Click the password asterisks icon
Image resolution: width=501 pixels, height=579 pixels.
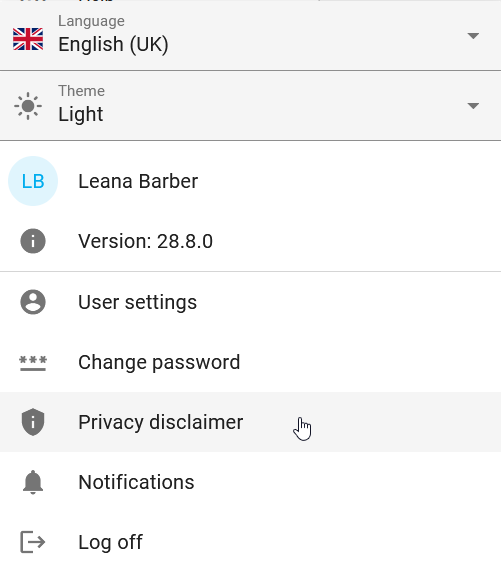[33, 363]
